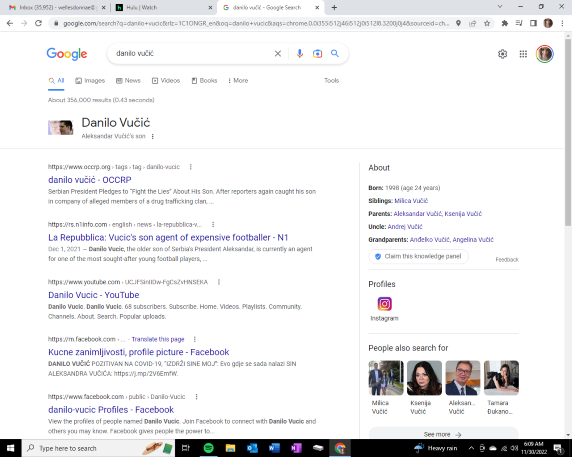Open Chrome three-dot menu
572x457 pixels.
coord(562,23)
